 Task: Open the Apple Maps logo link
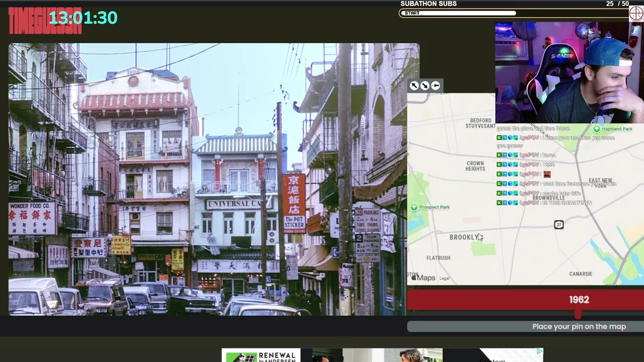tap(423, 278)
